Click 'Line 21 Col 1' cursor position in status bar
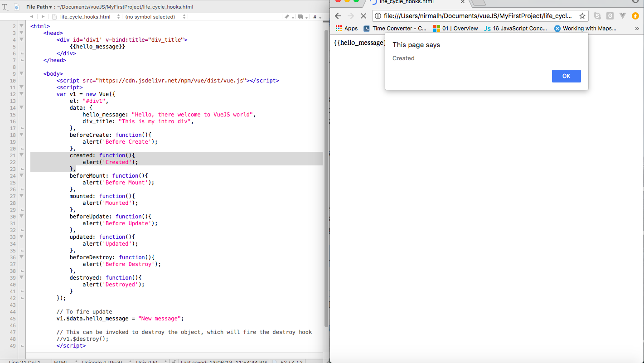 (x=24, y=362)
